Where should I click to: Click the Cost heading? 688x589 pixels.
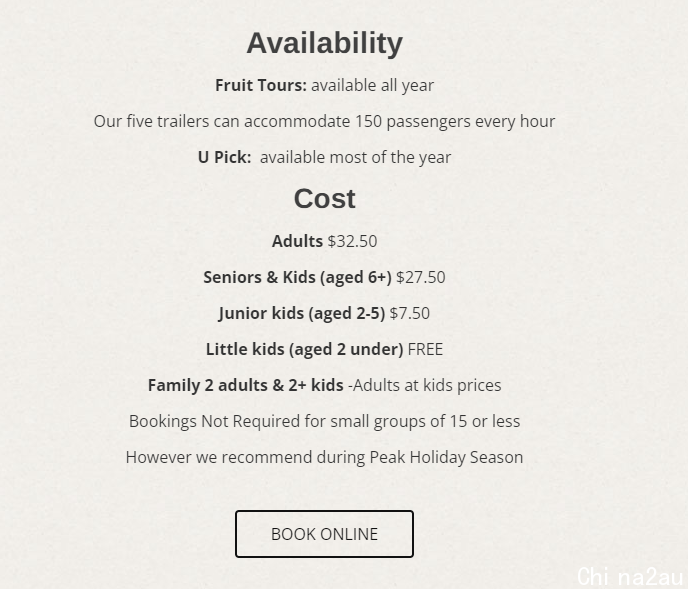click(324, 199)
